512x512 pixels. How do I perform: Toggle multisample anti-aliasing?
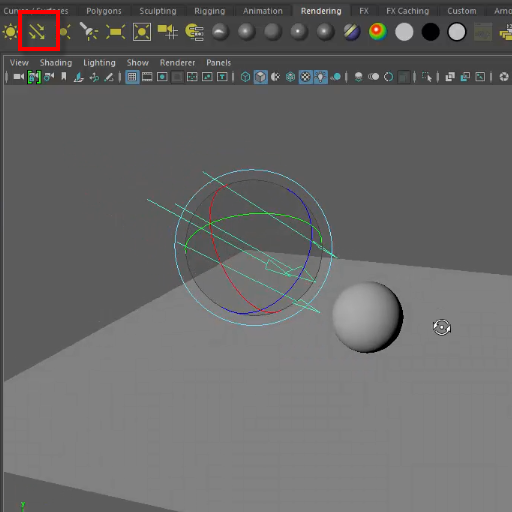[x=389, y=77]
